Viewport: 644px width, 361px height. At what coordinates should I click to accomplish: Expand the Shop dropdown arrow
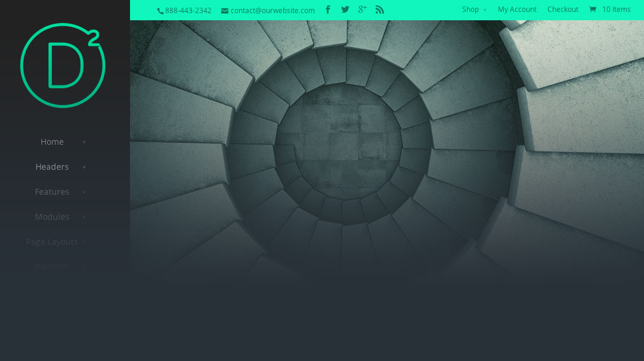tap(485, 10)
